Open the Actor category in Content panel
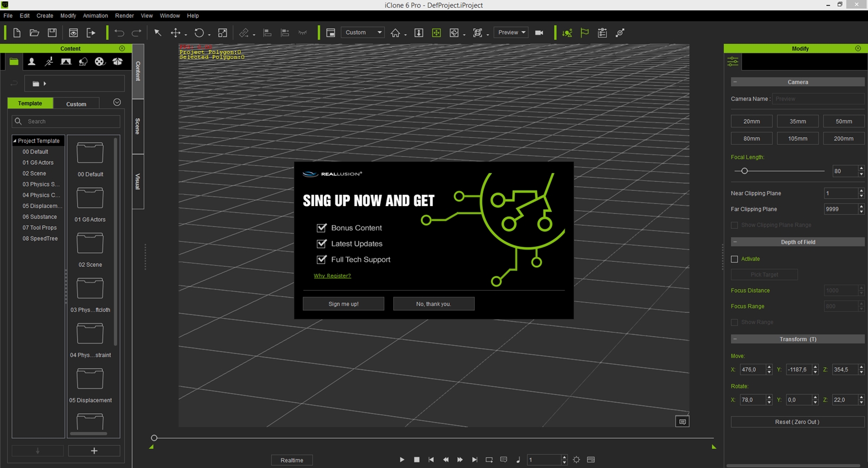Viewport: 868px width, 468px height. (x=32, y=61)
